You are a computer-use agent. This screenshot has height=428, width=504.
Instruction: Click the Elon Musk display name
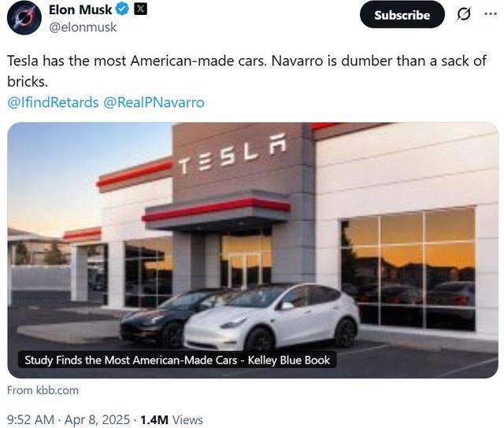coord(80,10)
